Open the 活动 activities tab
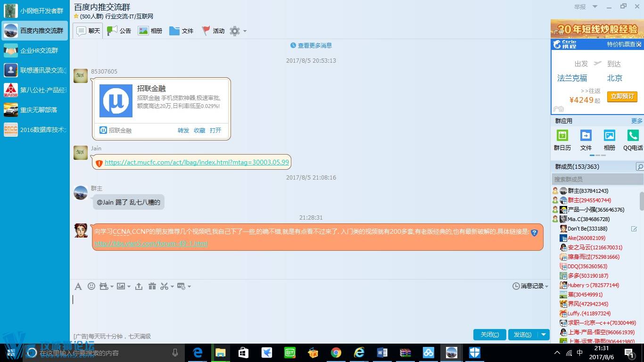The width and height of the screenshot is (644, 362). (213, 31)
